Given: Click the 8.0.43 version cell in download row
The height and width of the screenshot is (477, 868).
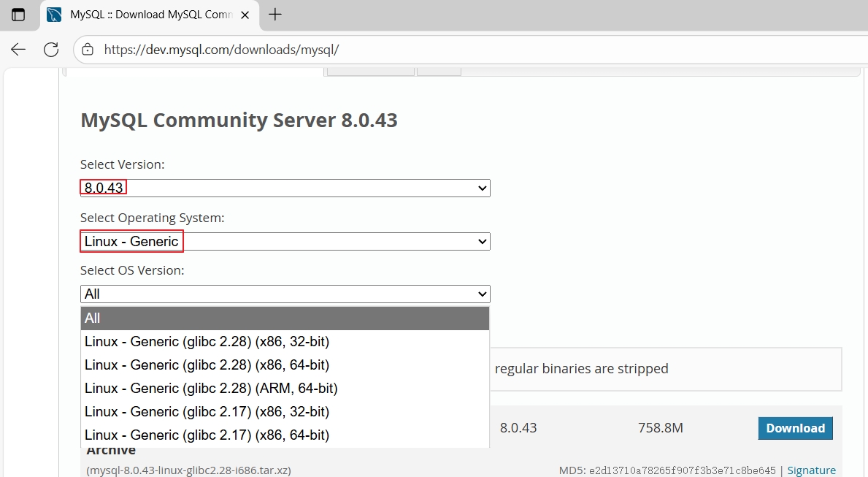Looking at the screenshot, I should pos(518,428).
